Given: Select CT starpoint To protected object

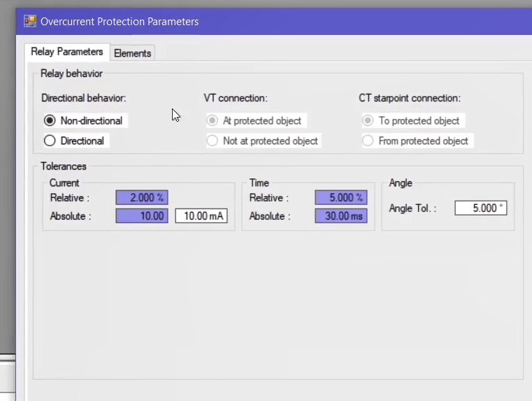Looking at the screenshot, I should 368,120.
